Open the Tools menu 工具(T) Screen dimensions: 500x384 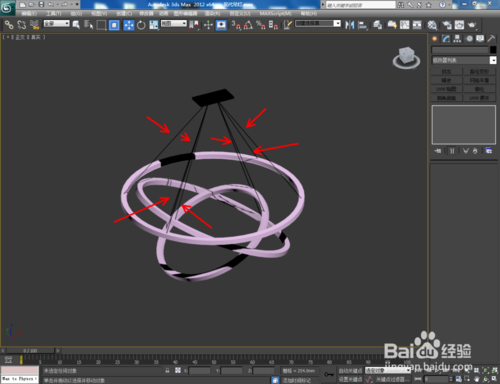click(x=54, y=13)
